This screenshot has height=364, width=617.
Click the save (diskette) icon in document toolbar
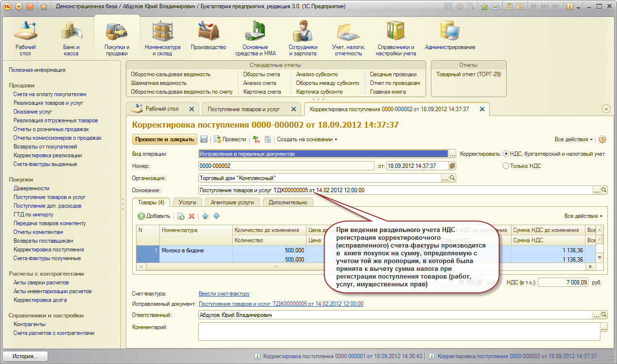click(x=204, y=139)
